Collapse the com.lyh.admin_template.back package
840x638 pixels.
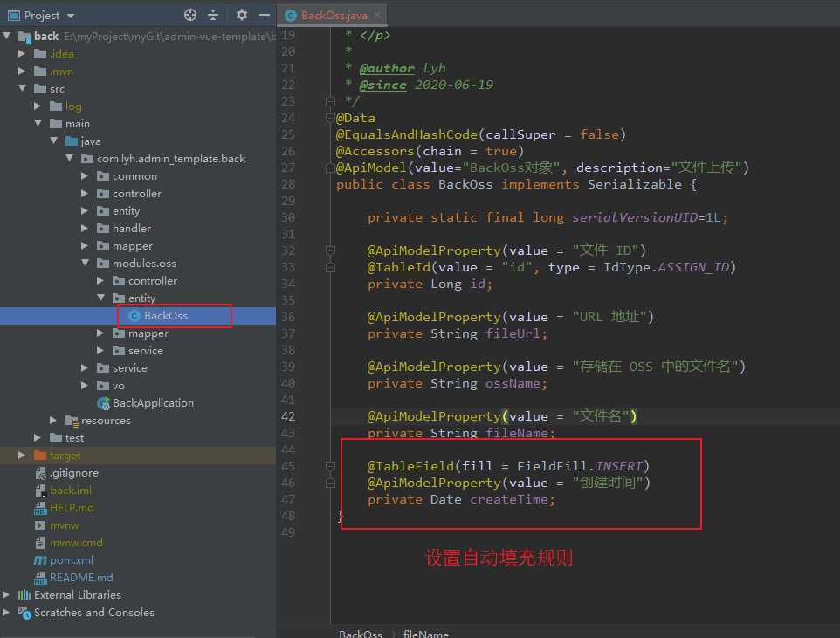tap(70, 158)
